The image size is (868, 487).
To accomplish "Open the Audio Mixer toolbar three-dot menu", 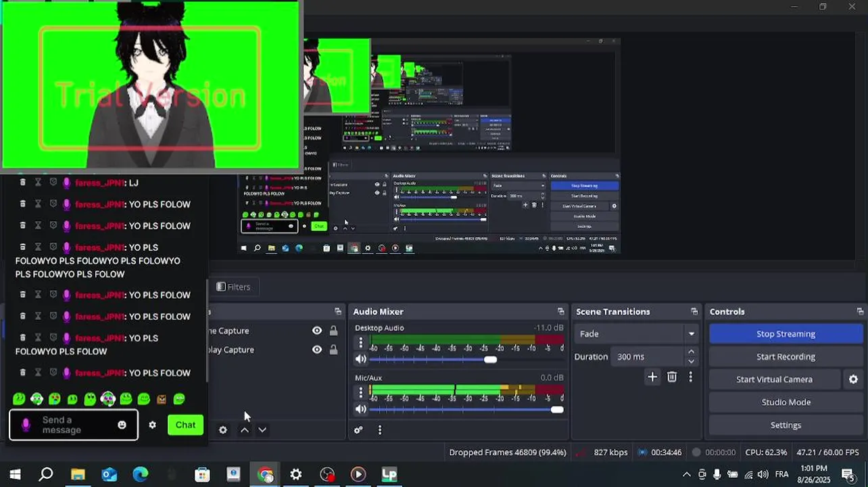I will 380,430.
